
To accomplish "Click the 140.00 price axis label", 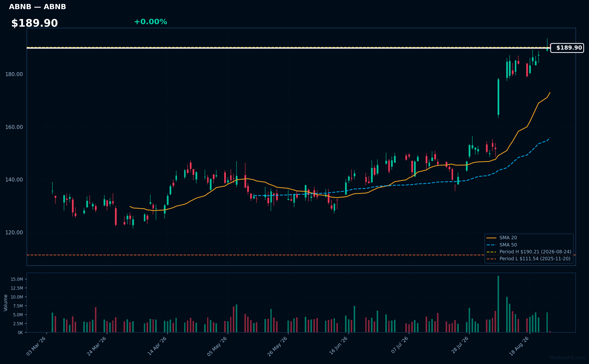I will [14, 180].
